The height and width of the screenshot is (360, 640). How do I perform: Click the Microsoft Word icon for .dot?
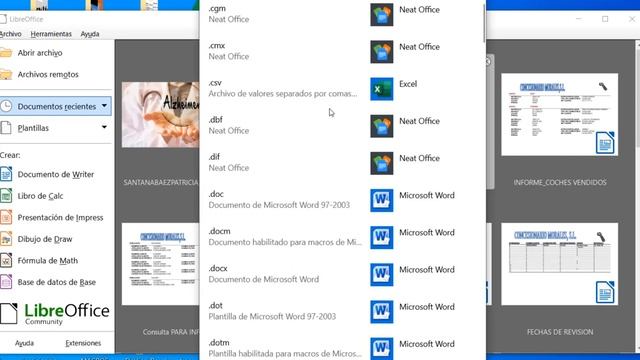[382, 312]
